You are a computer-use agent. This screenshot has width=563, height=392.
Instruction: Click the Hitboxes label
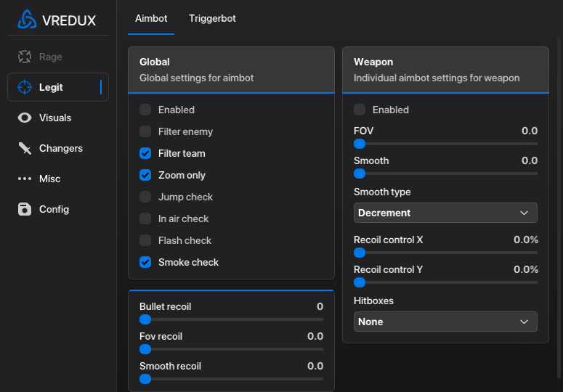click(374, 301)
